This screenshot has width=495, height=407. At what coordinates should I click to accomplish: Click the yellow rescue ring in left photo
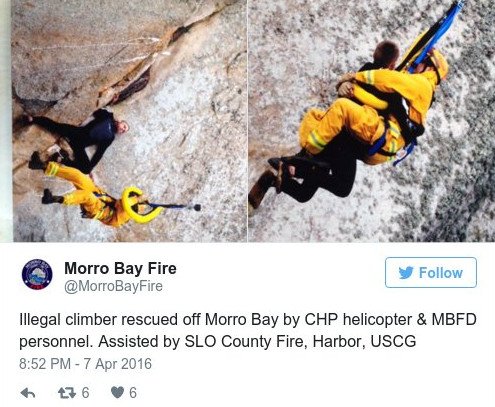(140, 205)
